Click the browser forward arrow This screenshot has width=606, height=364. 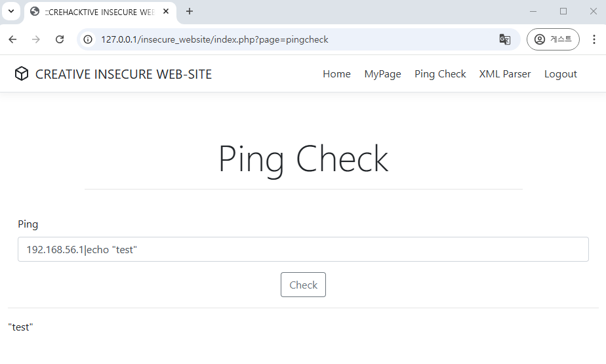click(36, 39)
